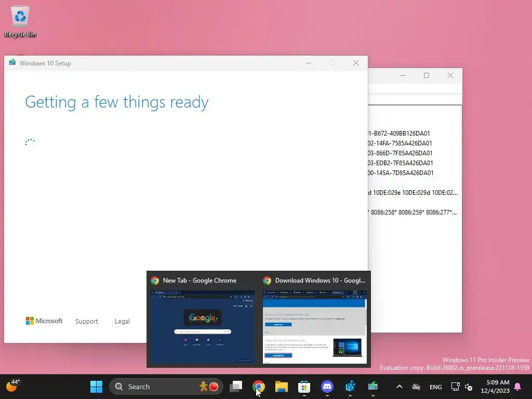Launch Microsoft Store from the taskbar

point(304,387)
